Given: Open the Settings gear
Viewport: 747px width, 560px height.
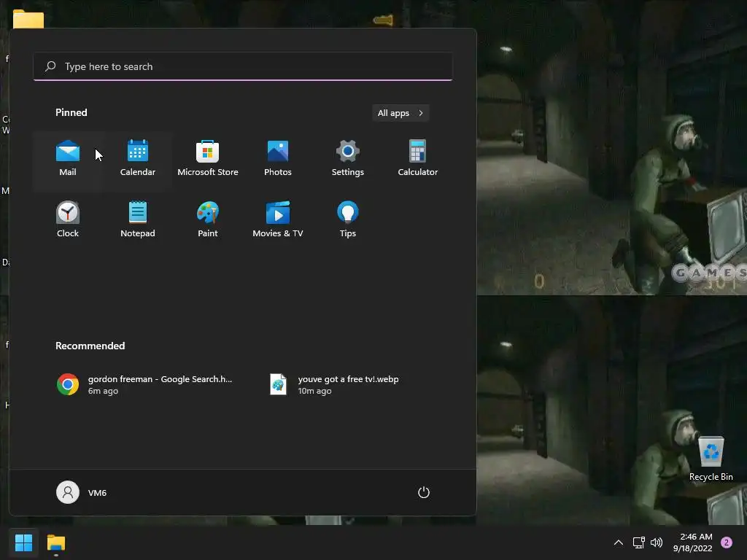Looking at the screenshot, I should click(x=348, y=159).
